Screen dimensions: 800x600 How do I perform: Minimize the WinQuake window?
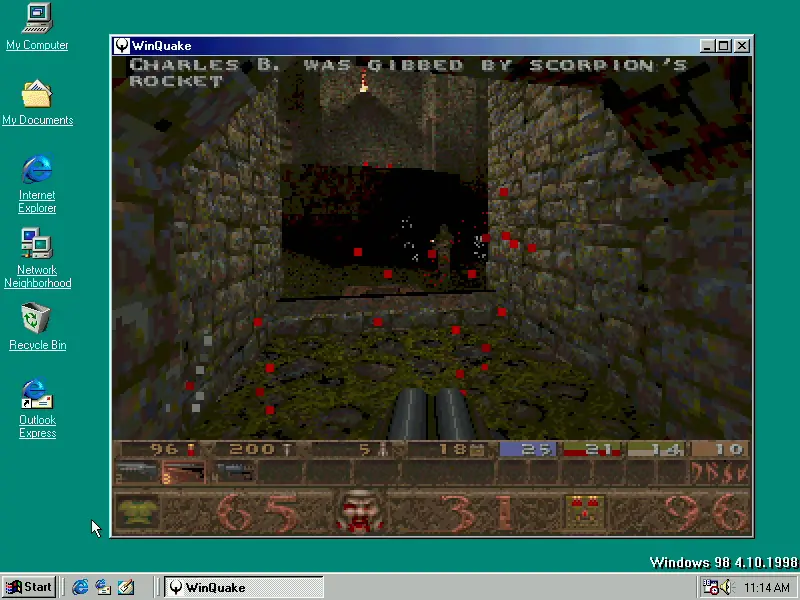click(707, 46)
